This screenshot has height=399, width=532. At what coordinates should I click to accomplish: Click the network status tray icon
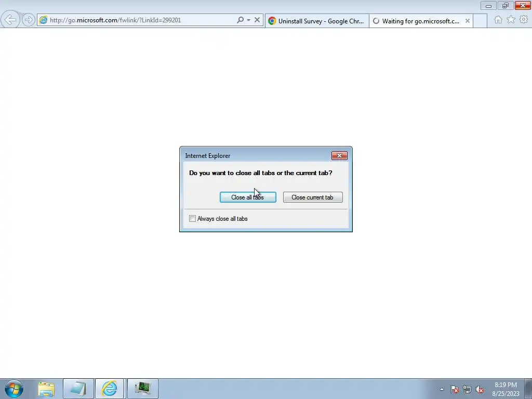pos(467,389)
